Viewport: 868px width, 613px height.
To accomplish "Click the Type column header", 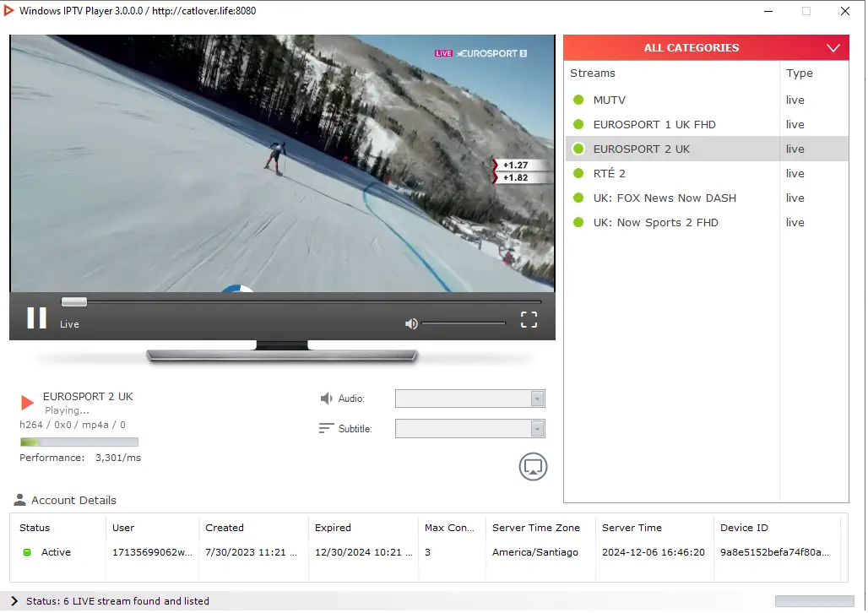I will click(x=800, y=73).
